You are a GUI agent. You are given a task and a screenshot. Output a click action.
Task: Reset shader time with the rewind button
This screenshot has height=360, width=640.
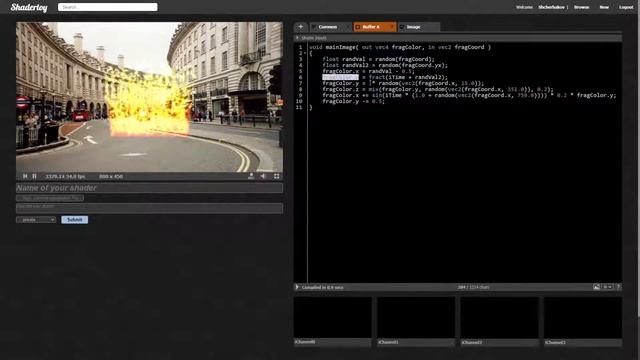point(25,176)
